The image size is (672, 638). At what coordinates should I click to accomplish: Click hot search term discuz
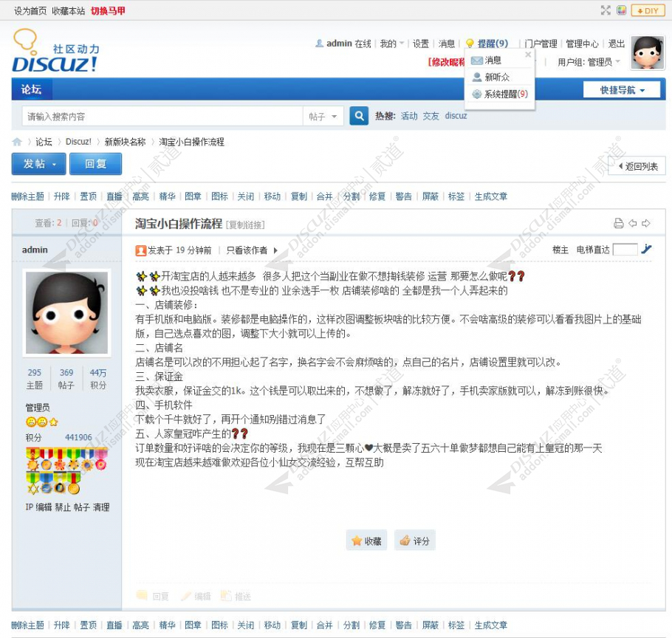click(x=456, y=116)
